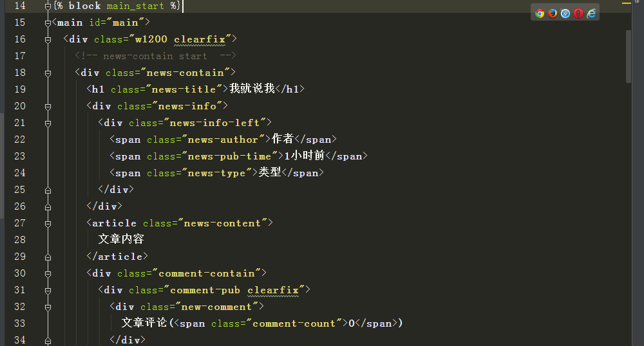Click the 'news-info-left' class value
This screenshot has height=346, width=644.
[215, 123]
